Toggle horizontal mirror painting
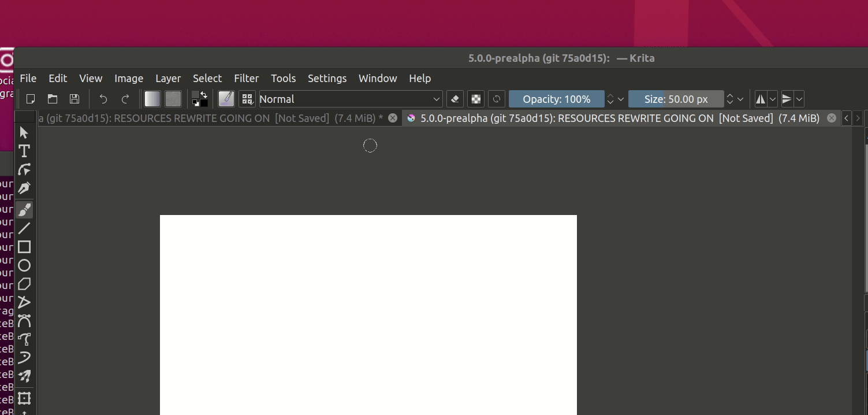This screenshot has height=415, width=868. pyautogui.click(x=760, y=99)
